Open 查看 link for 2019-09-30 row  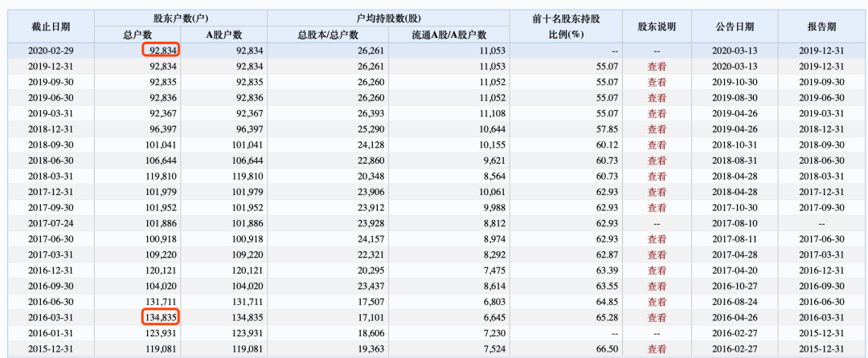tap(657, 83)
